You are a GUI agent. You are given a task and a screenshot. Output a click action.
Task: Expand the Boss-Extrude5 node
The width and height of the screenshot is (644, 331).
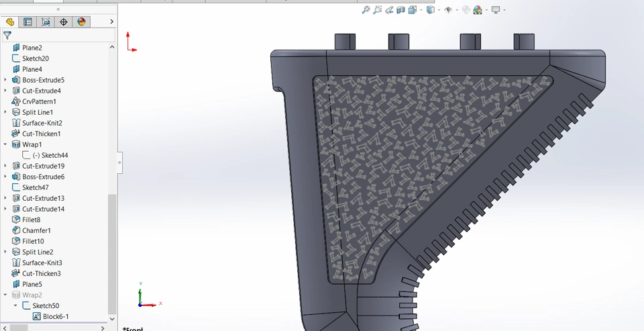click(x=5, y=80)
